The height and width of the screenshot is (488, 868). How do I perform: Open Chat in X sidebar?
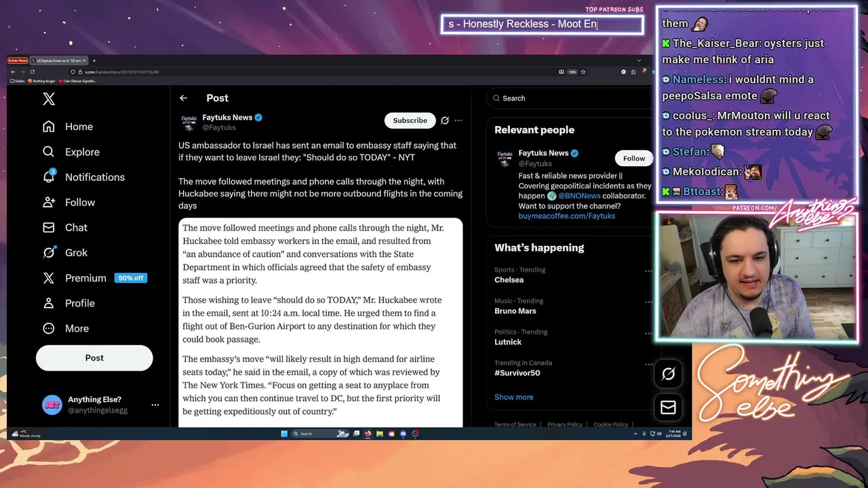(x=65, y=227)
